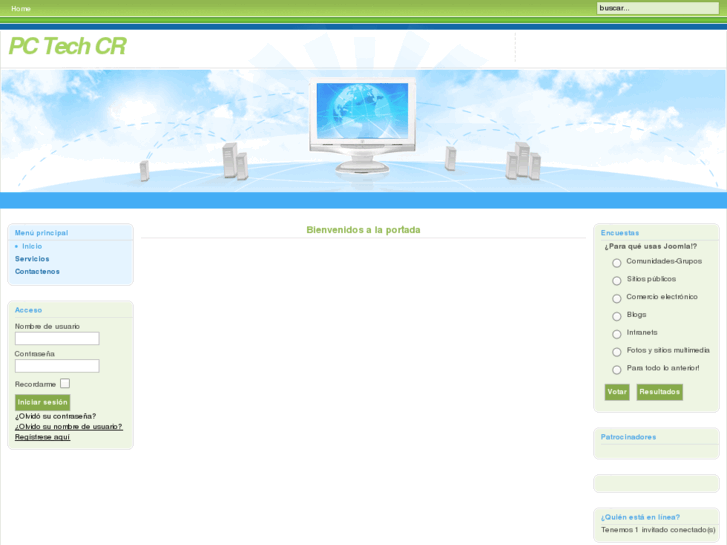
Task: Select Para todo lo anterior! option
Action: tap(617, 370)
